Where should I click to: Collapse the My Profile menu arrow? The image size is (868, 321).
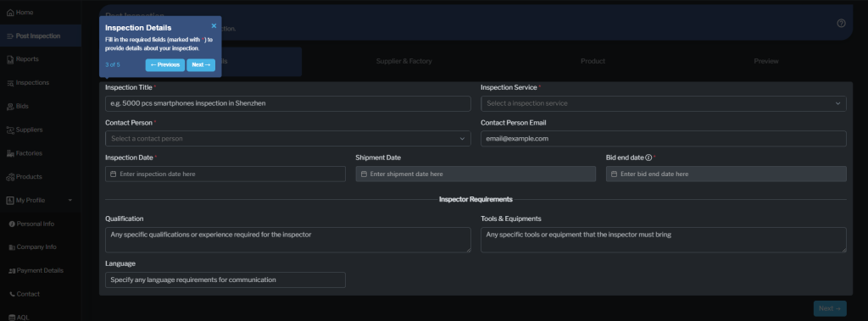(70, 201)
